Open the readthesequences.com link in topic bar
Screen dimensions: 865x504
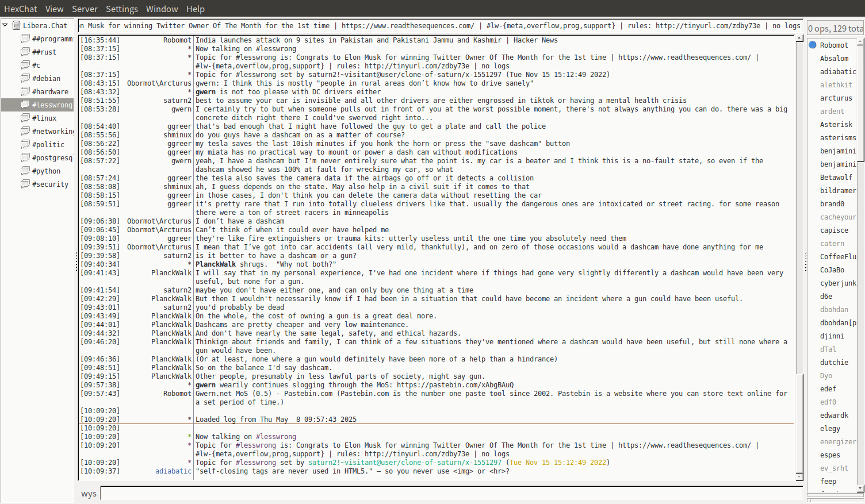(x=408, y=26)
